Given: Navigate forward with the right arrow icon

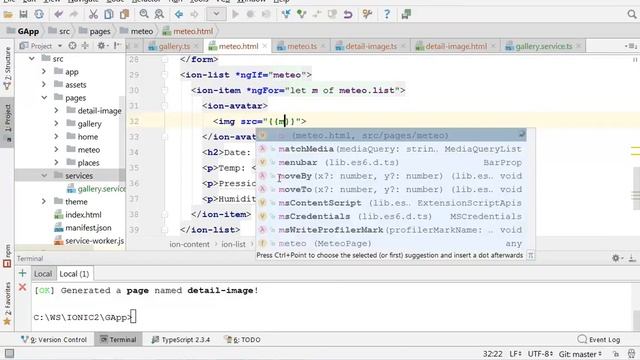Looking at the screenshot, I should [x=194, y=15].
